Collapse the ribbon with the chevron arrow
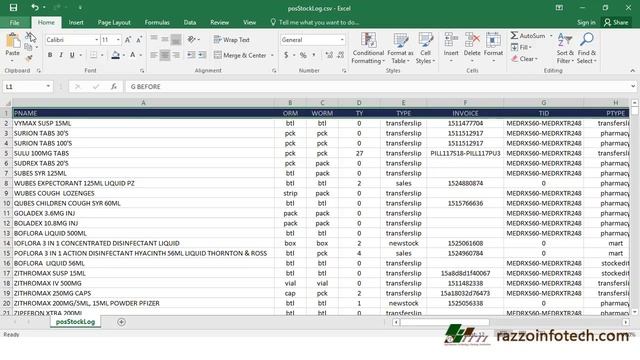640x360 pixels. (x=632, y=71)
